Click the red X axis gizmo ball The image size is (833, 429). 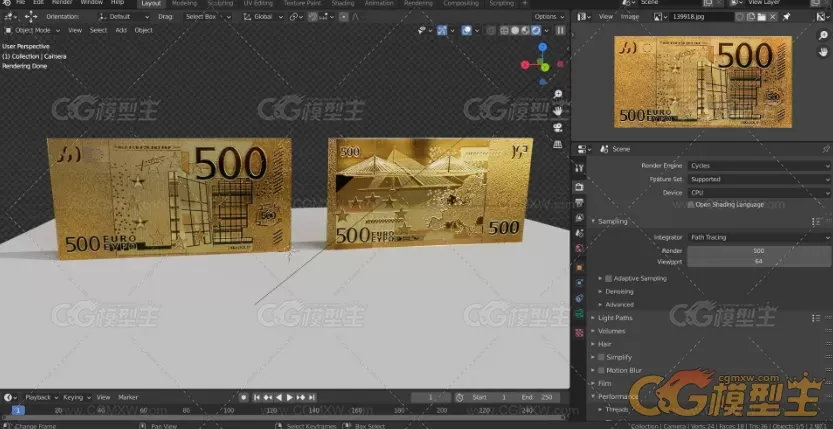(525, 65)
